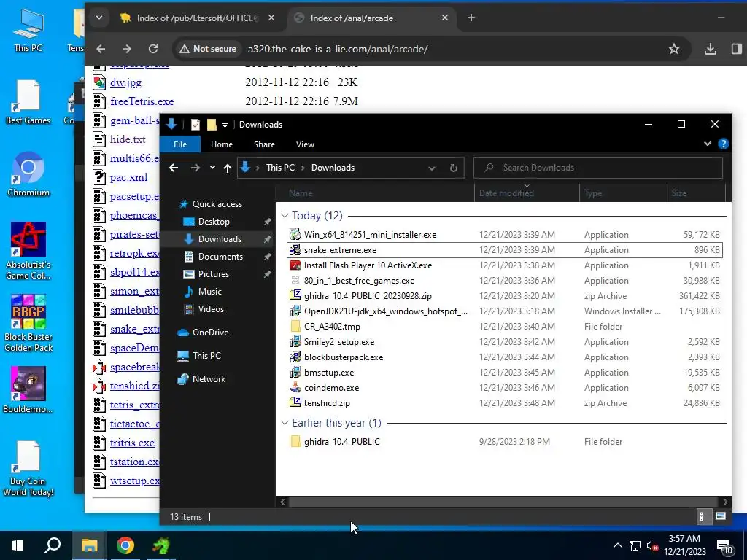Viewport: 747px width, 560px height.
Task: Click properties icon in Explorer title bar
Action: [196, 124]
